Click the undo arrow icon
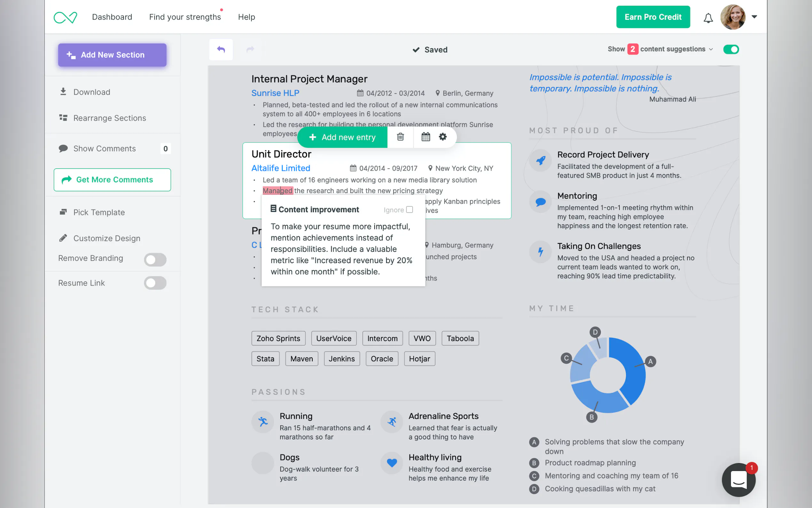This screenshot has width=812, height=508. pyautogui.click(x=221, y=50)
